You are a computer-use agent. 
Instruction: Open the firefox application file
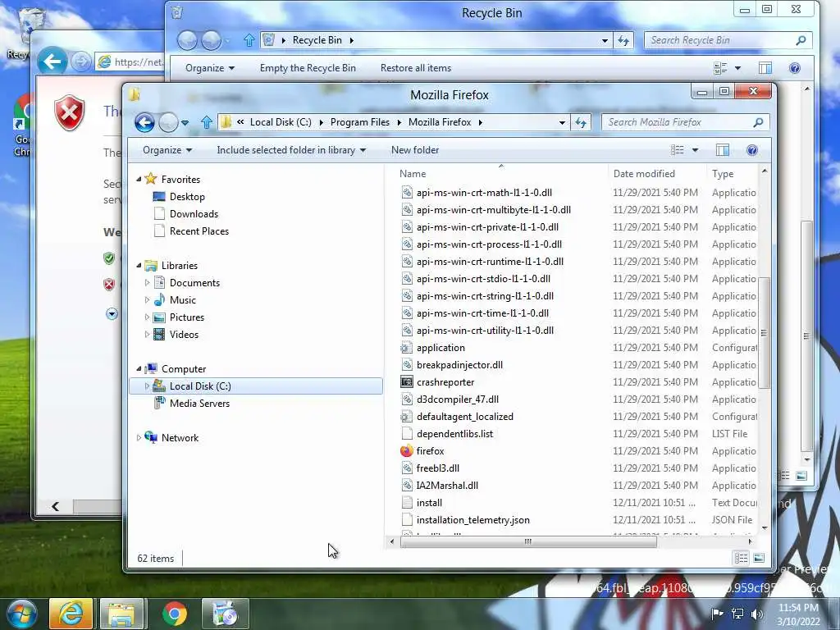430,451
